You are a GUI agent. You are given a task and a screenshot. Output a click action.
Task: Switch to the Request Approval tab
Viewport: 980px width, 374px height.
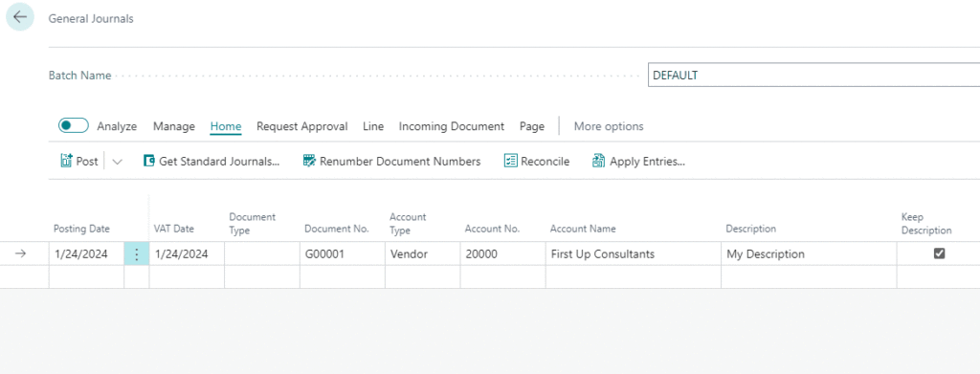[301, 126]
